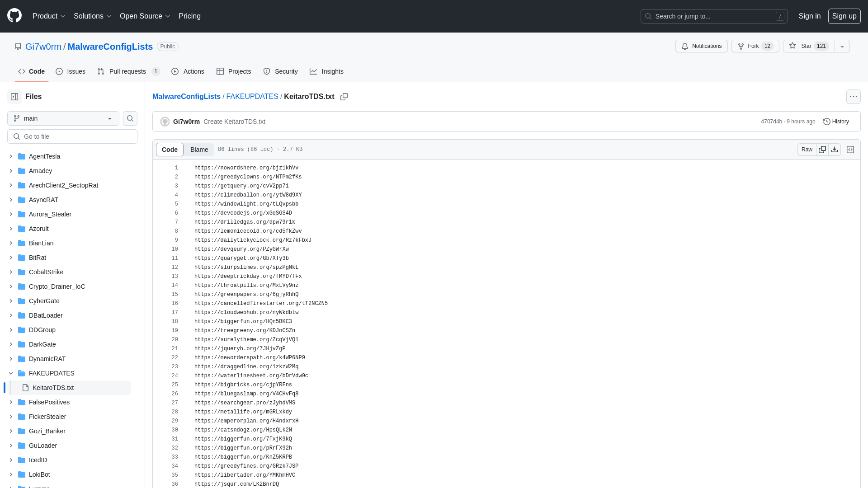Click the Fork icon to fork repository
868x488 pixels.
tap(755, 46)
